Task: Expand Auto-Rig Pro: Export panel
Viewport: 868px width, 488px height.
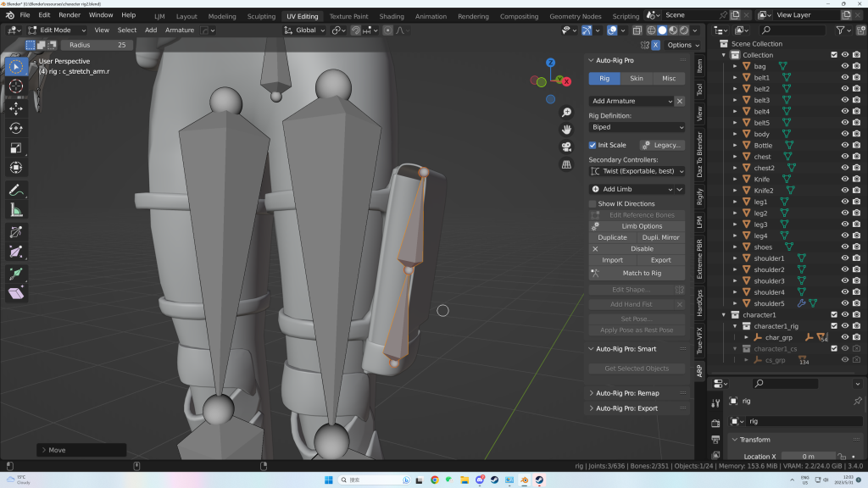Action: (x=626, y=408)
